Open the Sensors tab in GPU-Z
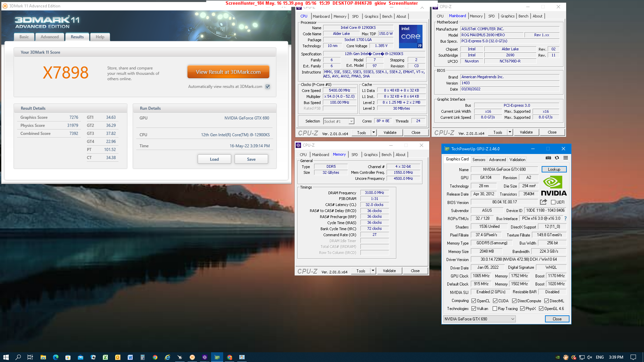The width and height of the screenshot is (644, 362). coord(479,160)
